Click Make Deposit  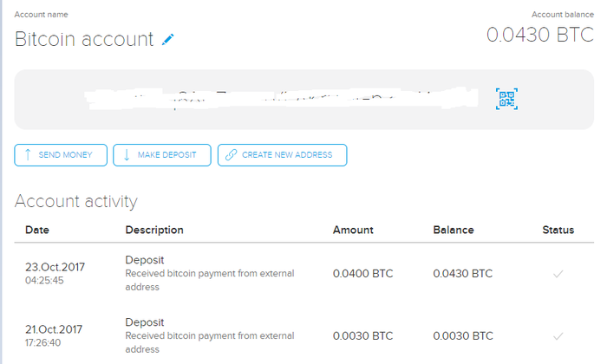161,155
